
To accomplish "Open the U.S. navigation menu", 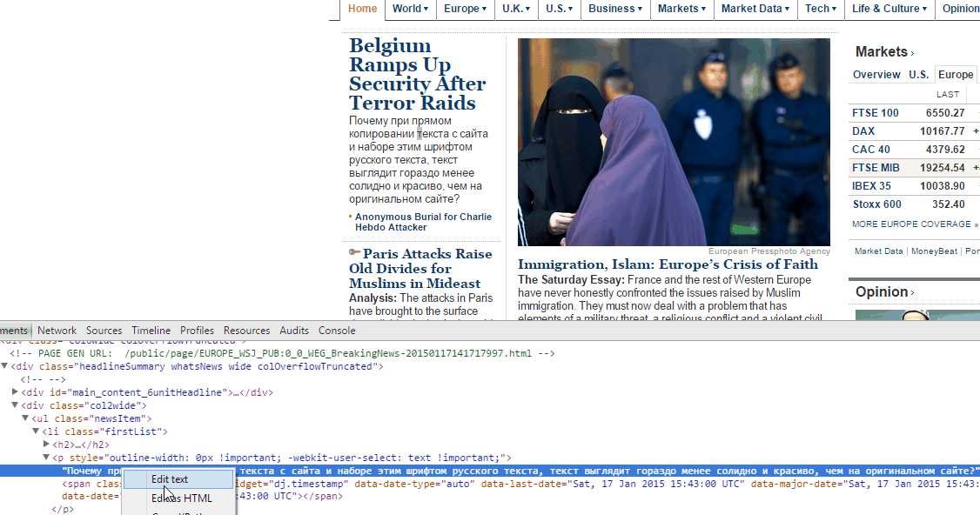I will pyautogui.click(x=560, y=9).
